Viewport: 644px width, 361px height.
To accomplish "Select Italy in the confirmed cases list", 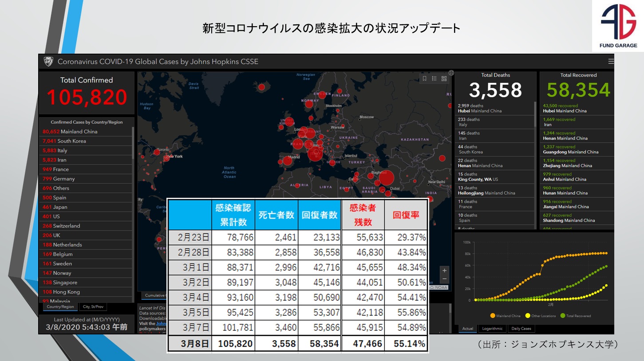I will [55, 150].
